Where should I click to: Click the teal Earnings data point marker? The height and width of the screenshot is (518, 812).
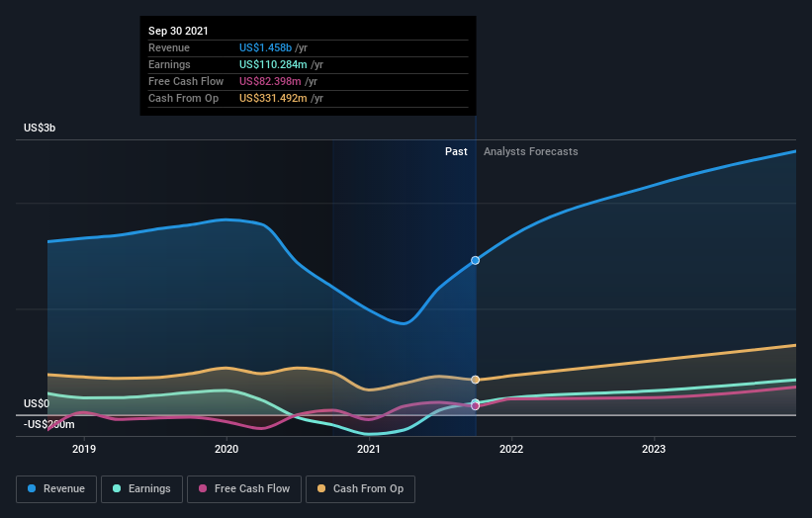point(475,402)
